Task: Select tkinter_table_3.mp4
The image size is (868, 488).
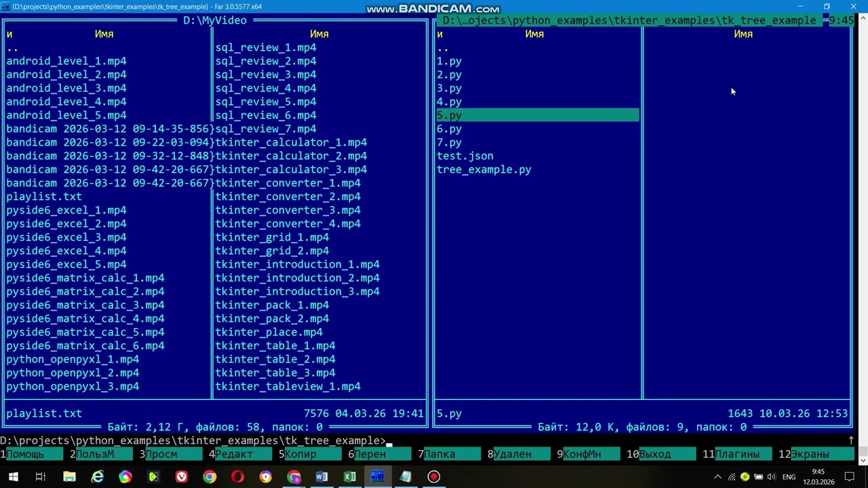Action: pyautogui.click(x=275, y=373)
